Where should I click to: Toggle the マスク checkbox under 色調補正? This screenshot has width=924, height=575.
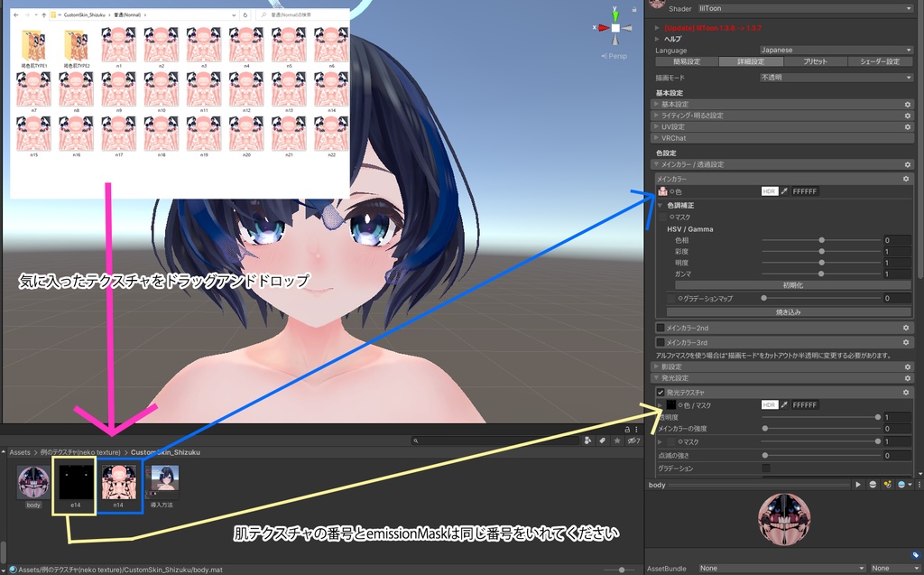coord(661,217)
